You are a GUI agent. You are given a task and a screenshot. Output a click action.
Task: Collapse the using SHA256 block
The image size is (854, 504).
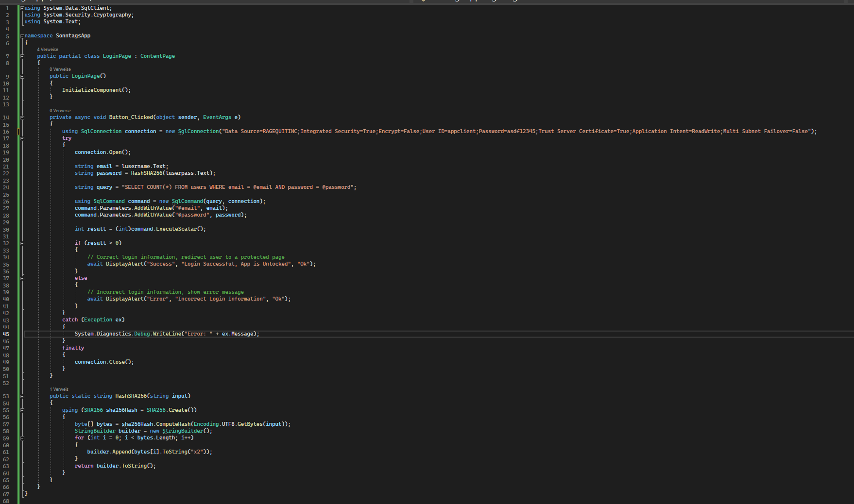pos(22,410)
